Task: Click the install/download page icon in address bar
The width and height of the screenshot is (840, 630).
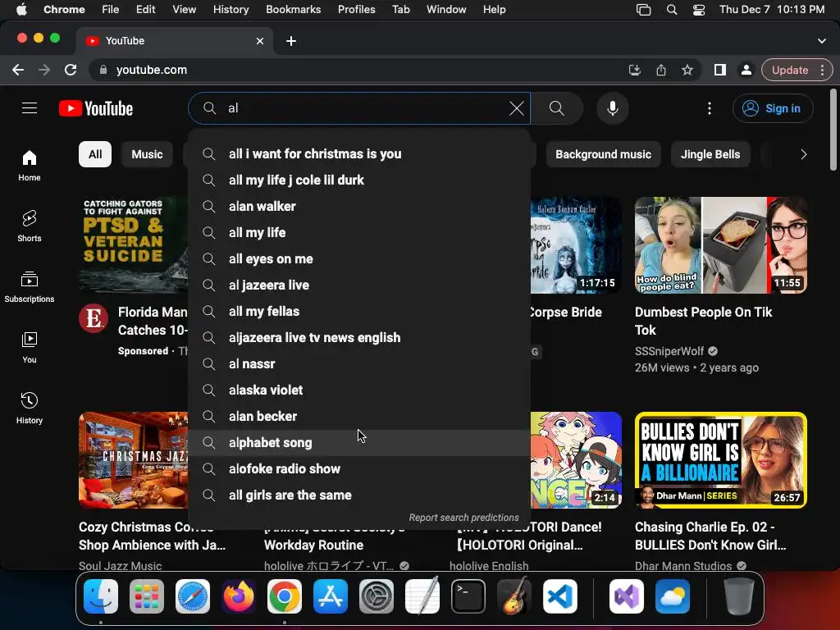Action: 635,70
